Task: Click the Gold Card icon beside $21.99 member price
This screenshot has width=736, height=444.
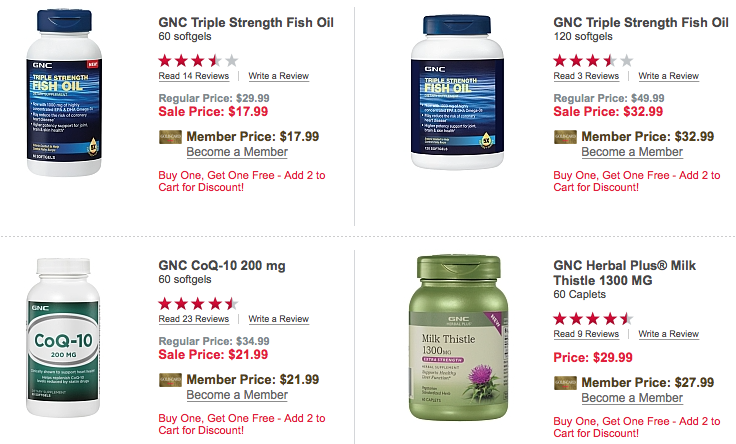Action: click(170, 380)
